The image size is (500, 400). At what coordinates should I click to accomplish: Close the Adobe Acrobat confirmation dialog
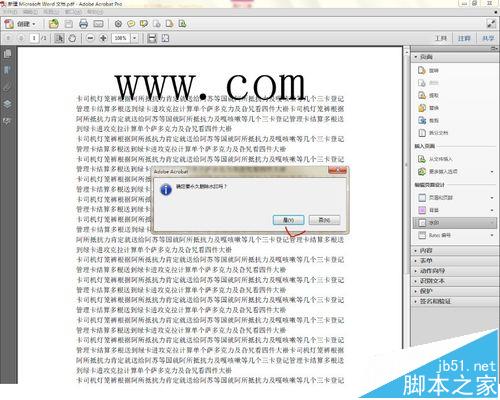337,171
